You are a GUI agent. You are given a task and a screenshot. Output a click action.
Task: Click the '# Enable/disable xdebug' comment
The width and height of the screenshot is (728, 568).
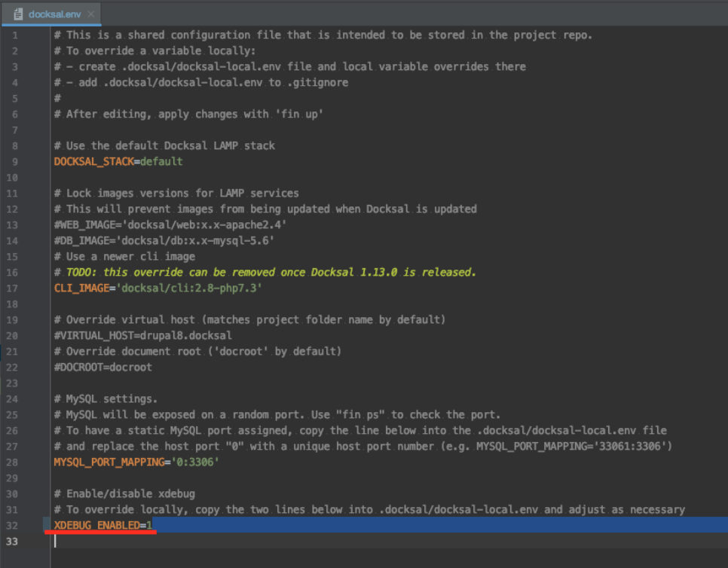(124, 493)
